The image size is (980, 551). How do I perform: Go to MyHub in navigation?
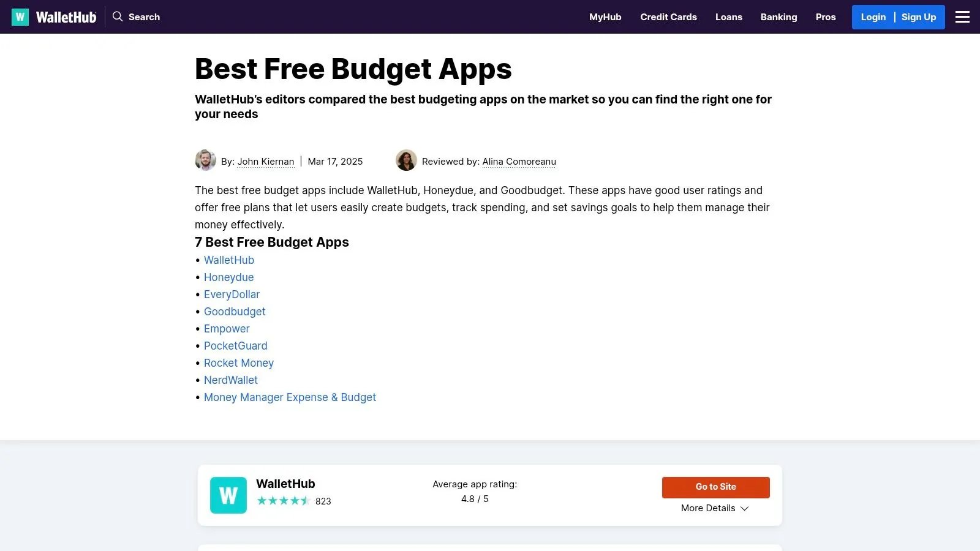(605, 17)
